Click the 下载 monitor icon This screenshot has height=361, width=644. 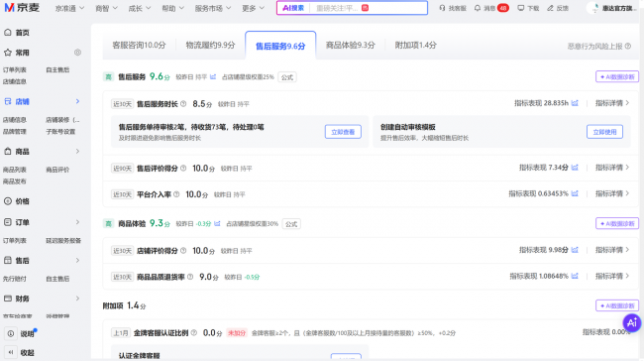(x=521, y=8)
